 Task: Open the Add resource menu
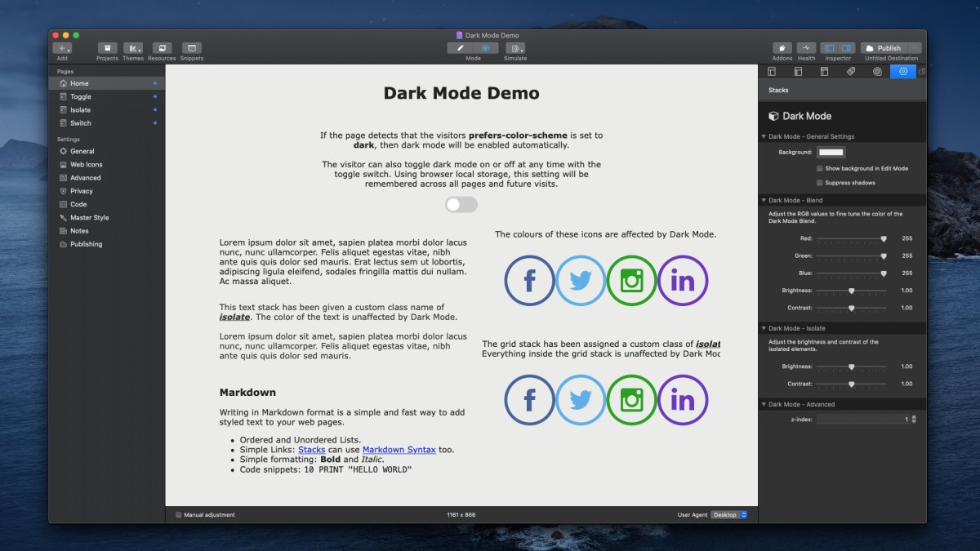click(62, 49)
